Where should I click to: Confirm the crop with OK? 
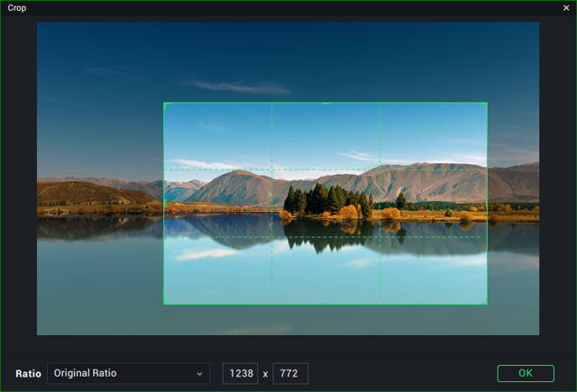pyautogui.click(x=526, y=373)
